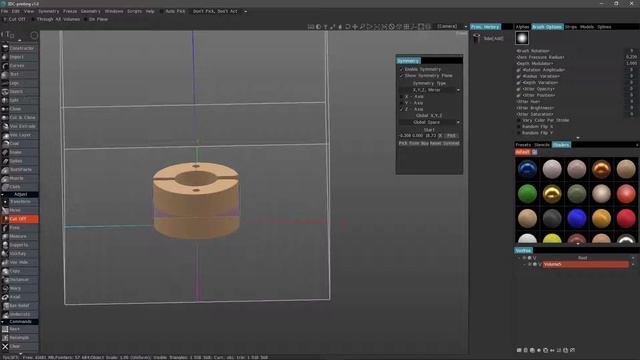Viewport: 640px width, 360px height.
Task: Select the Cloth tool
Action: pos(20,187)
